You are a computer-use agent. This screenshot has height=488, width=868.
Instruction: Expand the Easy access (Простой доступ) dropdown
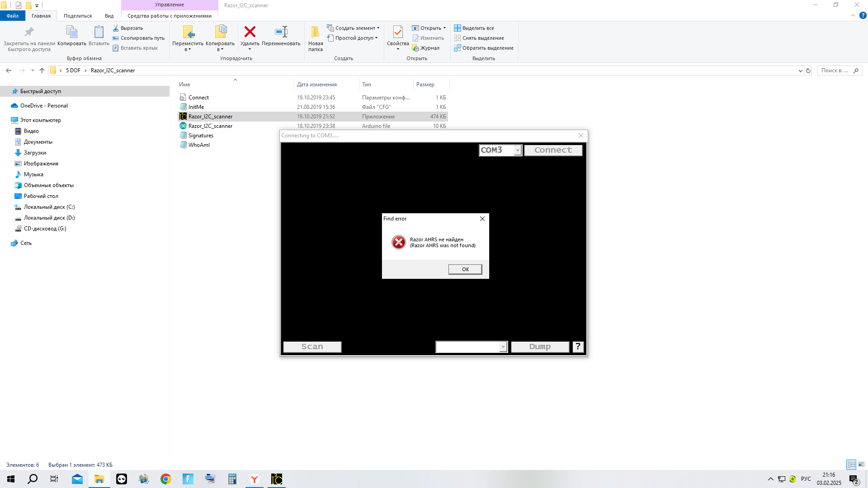pyautogui.click(x=376, y=38)
